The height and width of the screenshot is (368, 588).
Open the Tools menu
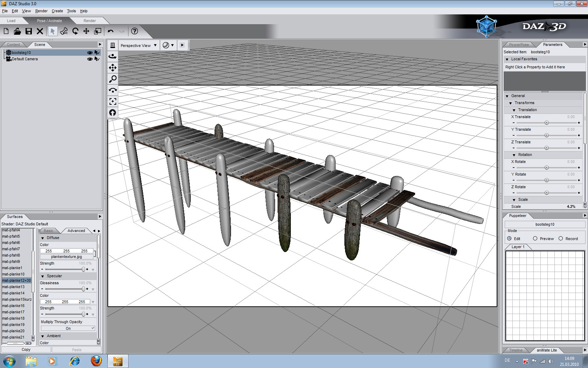[x=71, y=11]
